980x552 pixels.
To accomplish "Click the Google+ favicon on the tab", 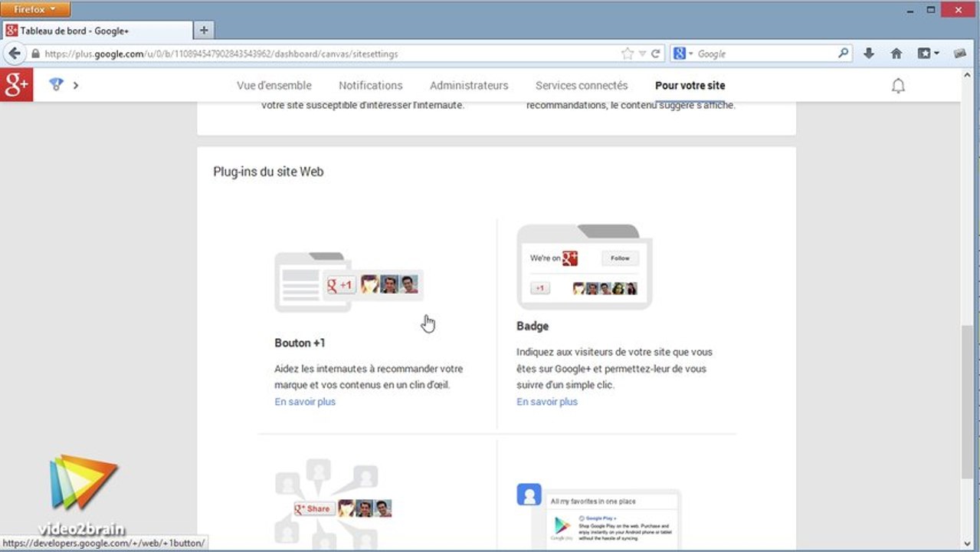I will point(11,31).
